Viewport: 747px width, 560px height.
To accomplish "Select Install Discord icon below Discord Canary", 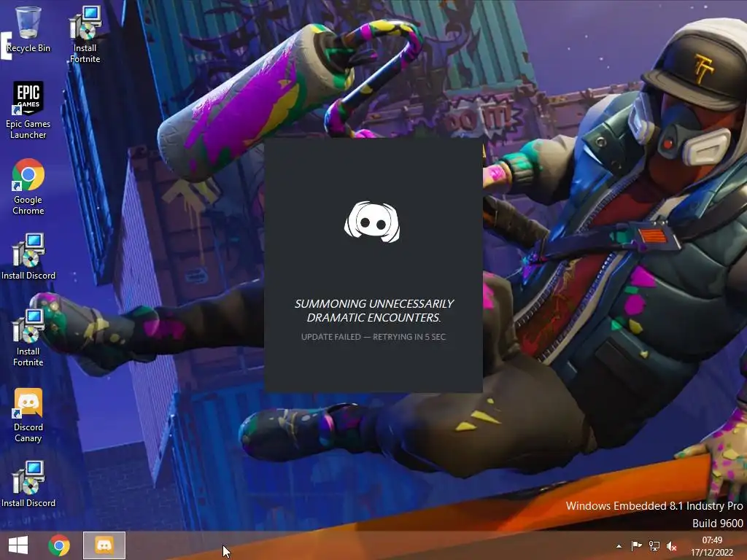I will (x=28, y=484).
